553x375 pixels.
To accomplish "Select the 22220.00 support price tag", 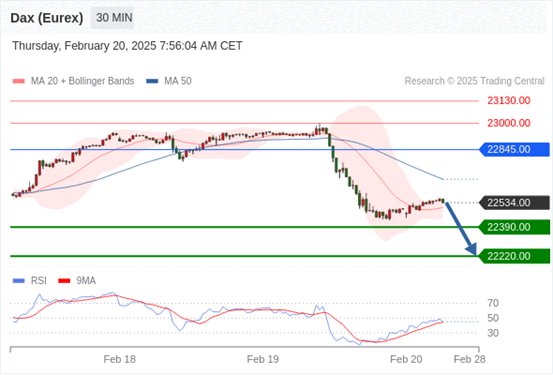I will [514, 256].
